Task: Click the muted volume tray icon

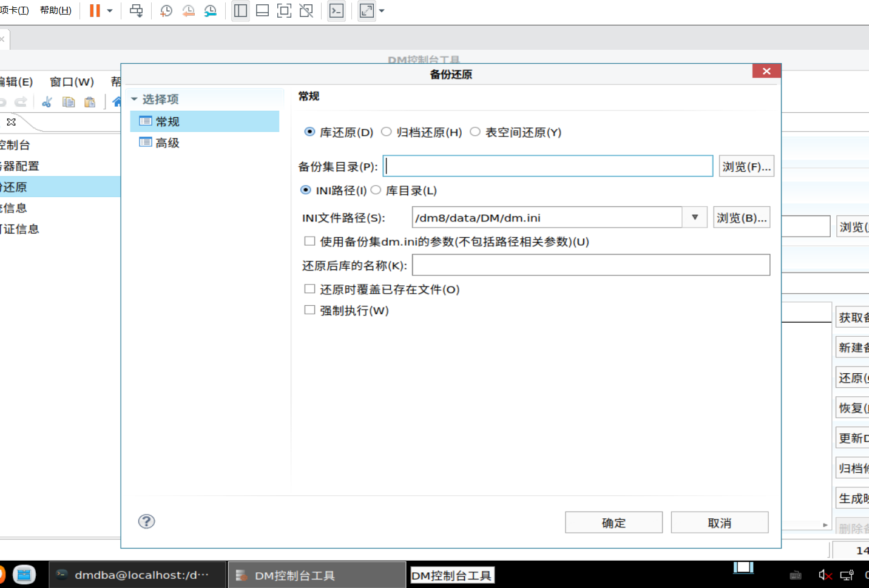Action: point(825,575)
